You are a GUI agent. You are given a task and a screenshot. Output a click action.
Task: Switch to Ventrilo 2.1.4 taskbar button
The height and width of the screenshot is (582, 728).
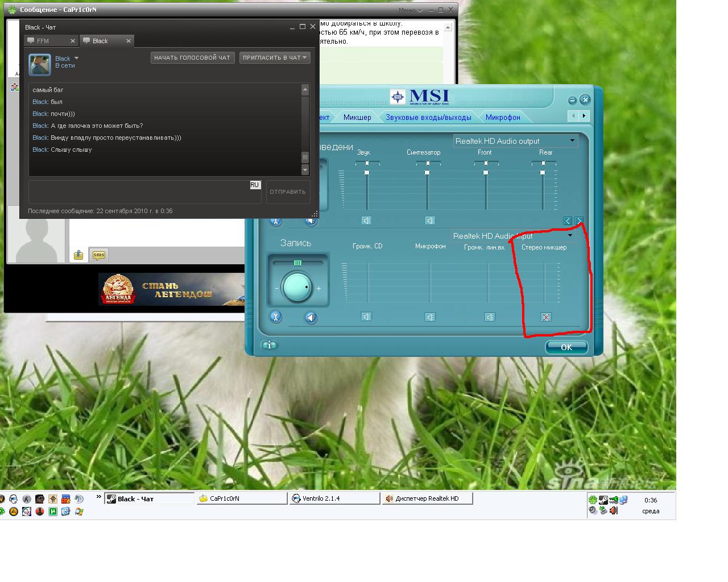coord(335,498)
